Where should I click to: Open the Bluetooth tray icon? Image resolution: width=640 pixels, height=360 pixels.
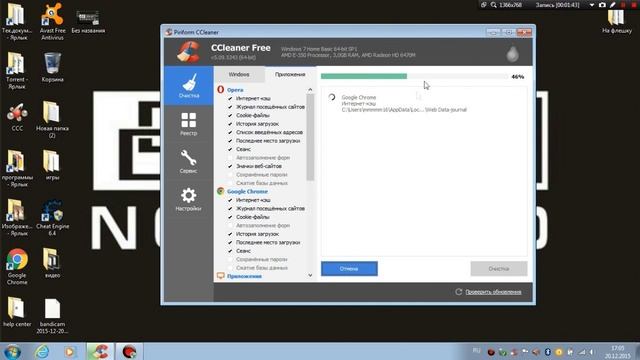click(x=548, y=352)
